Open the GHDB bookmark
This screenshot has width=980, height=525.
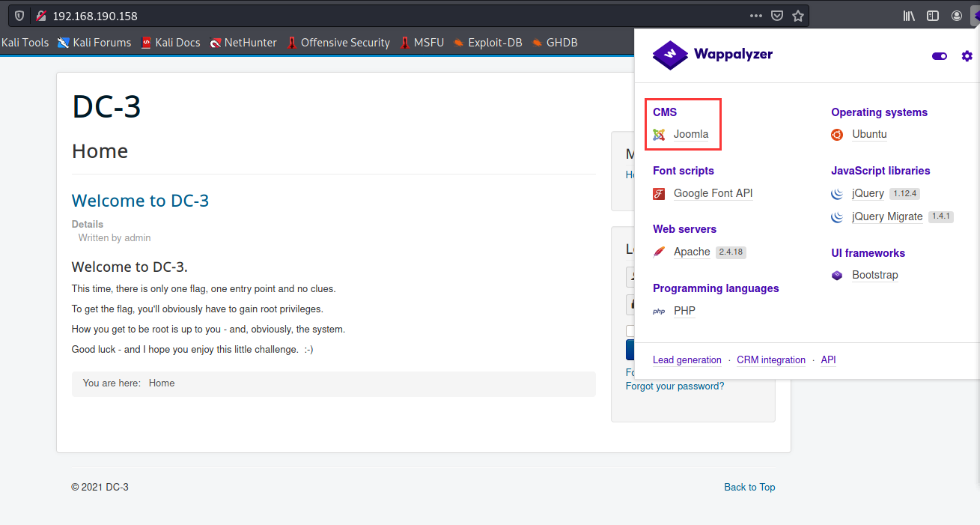click(555, 43)
